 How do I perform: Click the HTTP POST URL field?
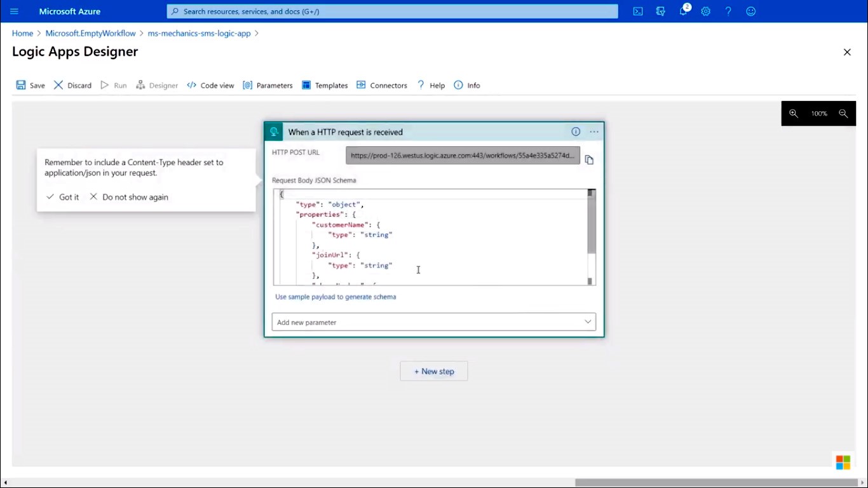[463, 155]
